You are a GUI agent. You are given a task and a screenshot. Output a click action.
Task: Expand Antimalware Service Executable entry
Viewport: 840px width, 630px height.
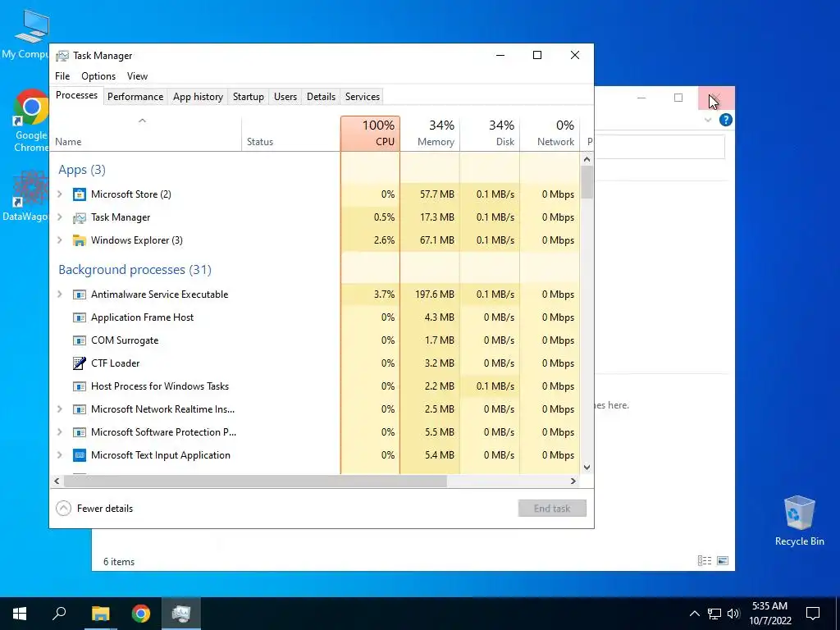pyautogui.click(x=60, y=294)
